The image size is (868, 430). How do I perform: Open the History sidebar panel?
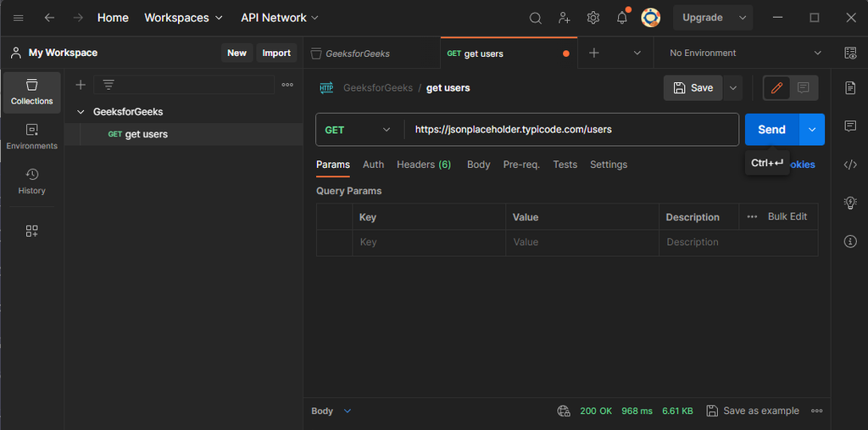pos(32,181)
